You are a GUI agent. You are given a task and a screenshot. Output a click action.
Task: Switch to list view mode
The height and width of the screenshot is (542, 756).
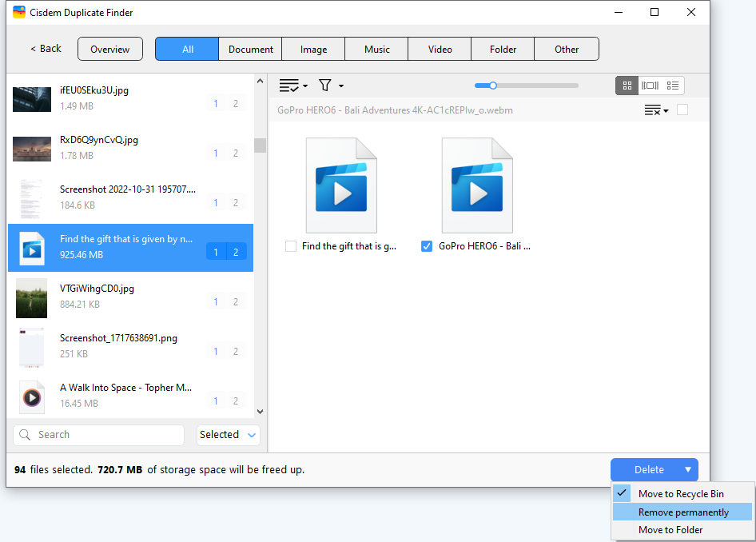coord(673,86)
